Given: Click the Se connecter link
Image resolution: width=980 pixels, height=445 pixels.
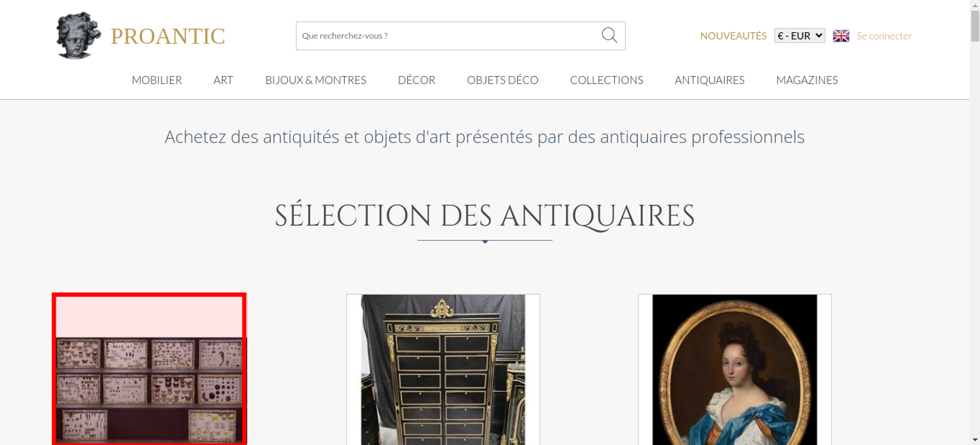Looking at the screenshot, I should [884, 36].
